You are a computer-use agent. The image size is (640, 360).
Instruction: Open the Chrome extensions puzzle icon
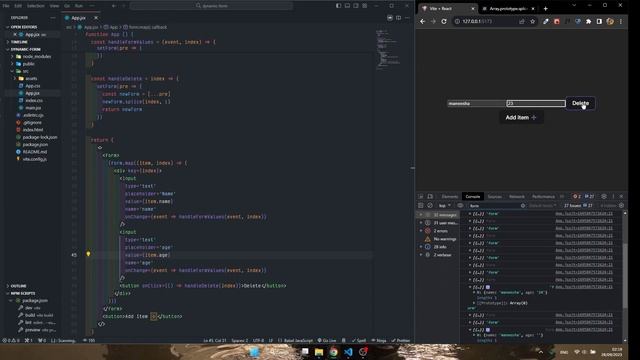click(589, 21)
